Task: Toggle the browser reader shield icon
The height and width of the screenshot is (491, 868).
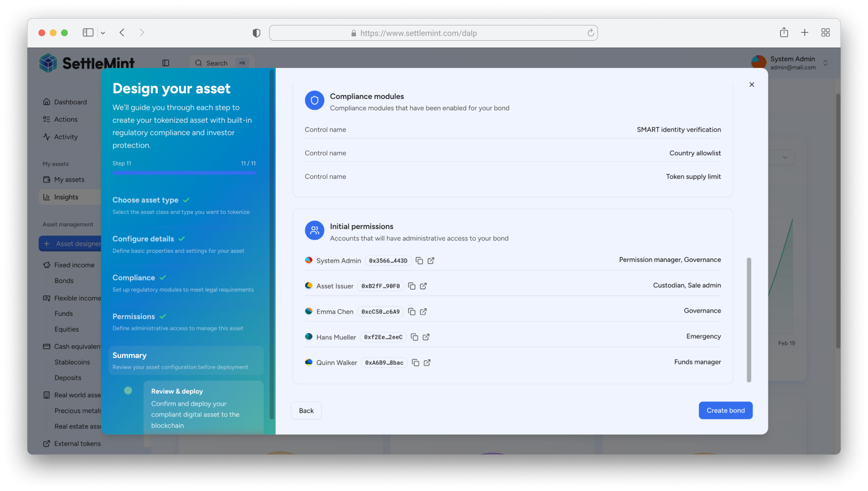Action: tap(256, 33)
